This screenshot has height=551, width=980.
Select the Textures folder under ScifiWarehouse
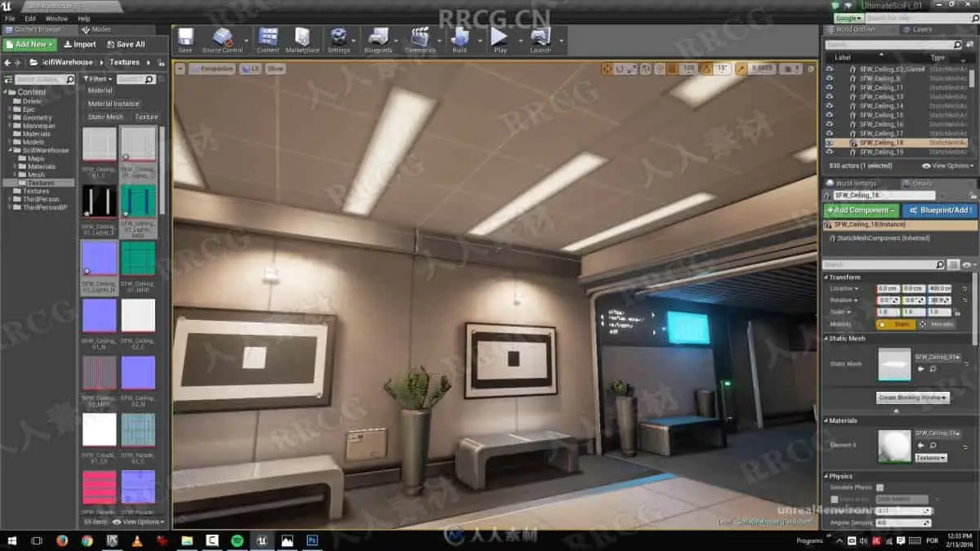(x=40, y=183)
